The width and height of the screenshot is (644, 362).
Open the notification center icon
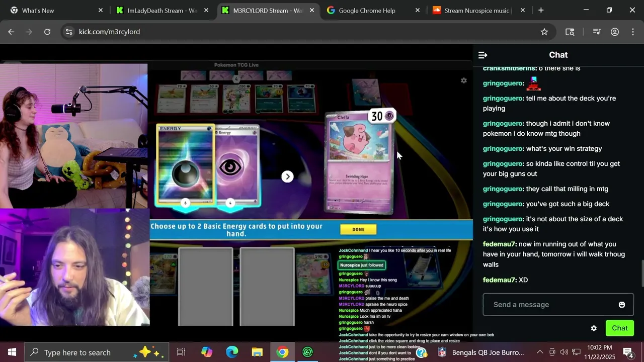coord(628,352)
